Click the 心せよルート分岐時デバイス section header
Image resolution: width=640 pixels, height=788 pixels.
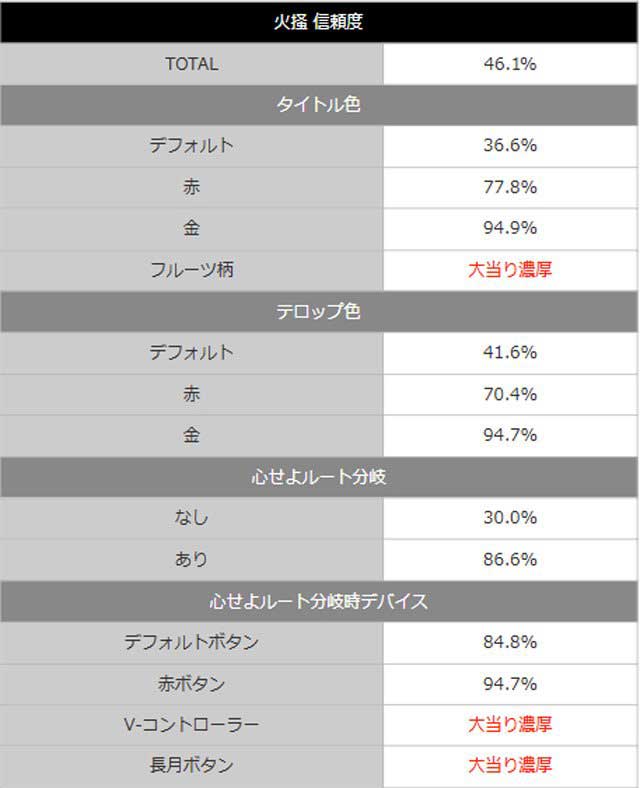pyautogui.click(x=319, y=601)
